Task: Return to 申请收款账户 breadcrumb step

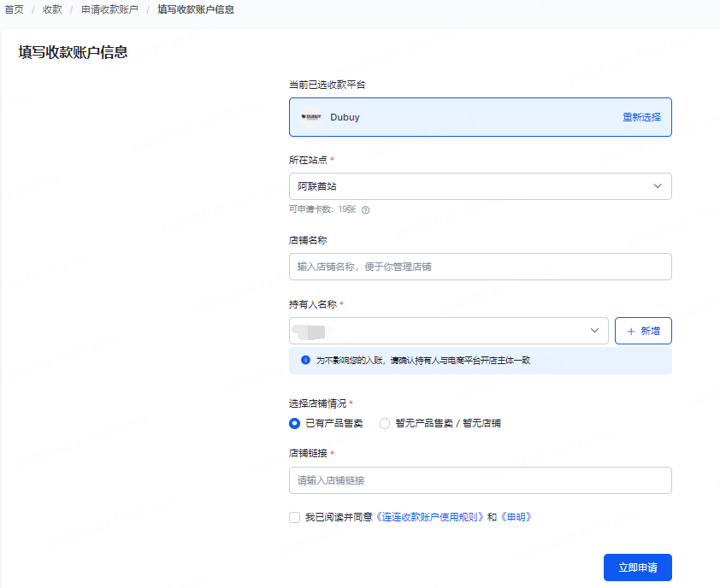Action: point(109,9)
